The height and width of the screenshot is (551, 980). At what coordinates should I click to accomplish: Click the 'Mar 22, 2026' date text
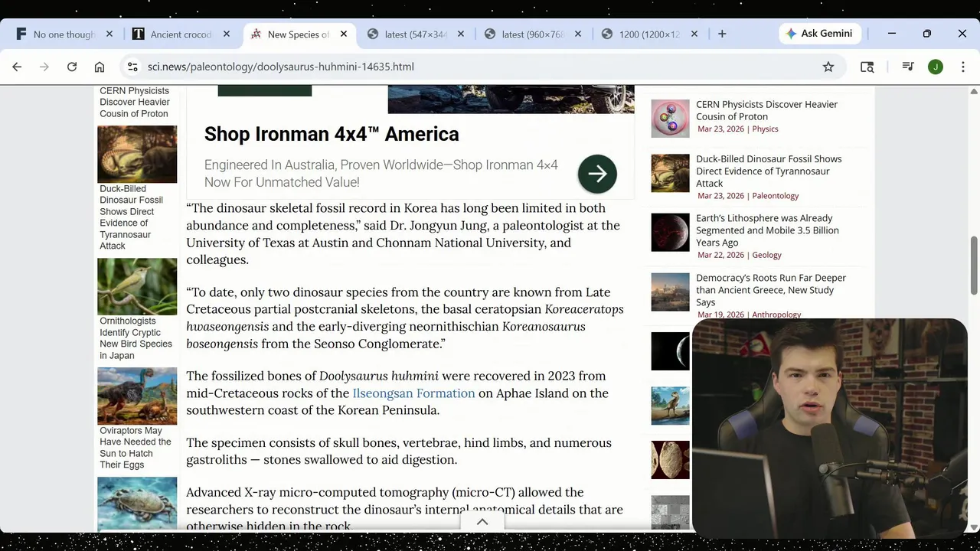click(x=720, y=255)
